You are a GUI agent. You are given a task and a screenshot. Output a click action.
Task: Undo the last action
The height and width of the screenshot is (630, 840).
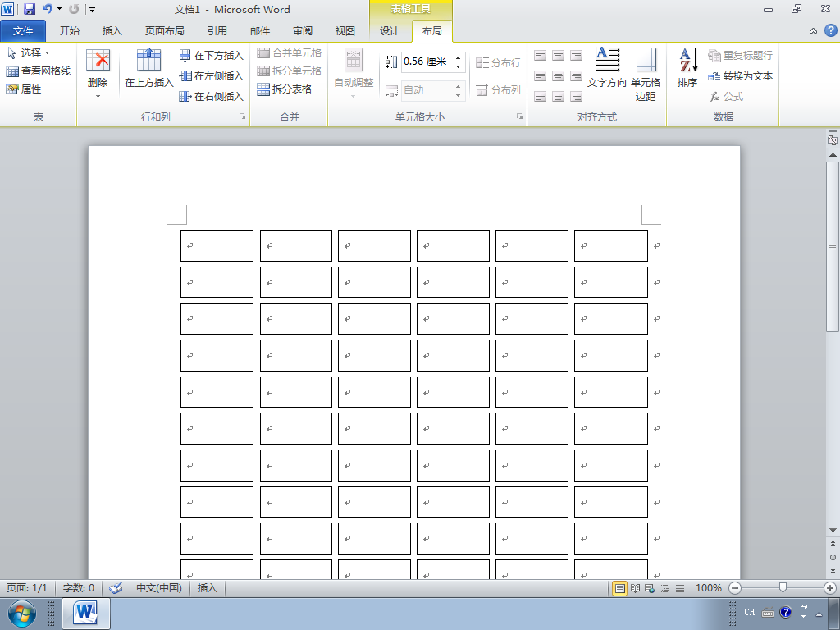point(48,9)
